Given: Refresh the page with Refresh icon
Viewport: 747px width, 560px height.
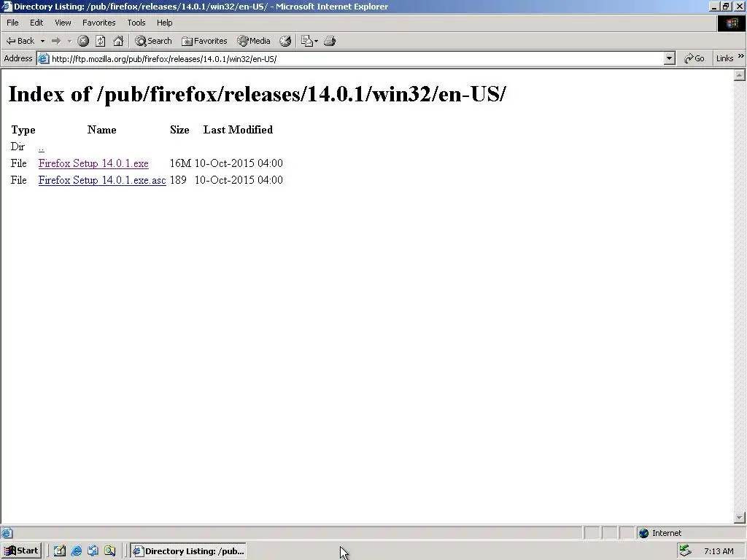Looking at the screenshot, I should [101, 41].
